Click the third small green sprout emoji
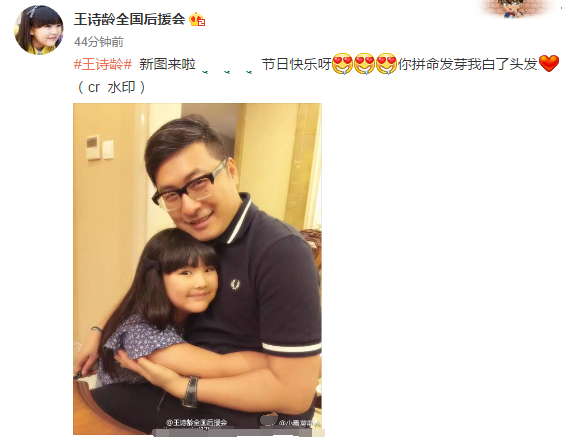This screenshot has height=437, width=562. (249, 72)
